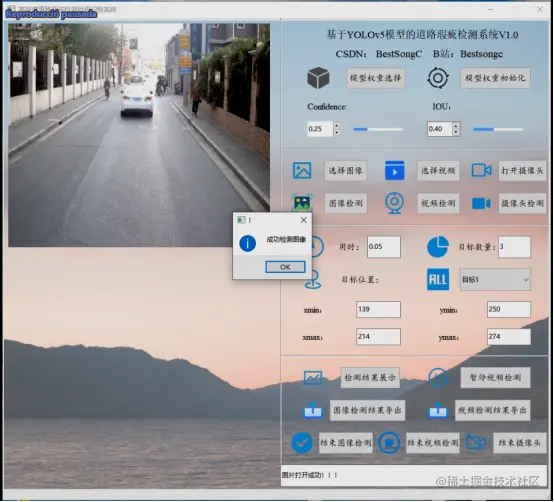Click the xmax field showing 214
The width and height of the screenshot is (554, 502).
click(378, 336)
